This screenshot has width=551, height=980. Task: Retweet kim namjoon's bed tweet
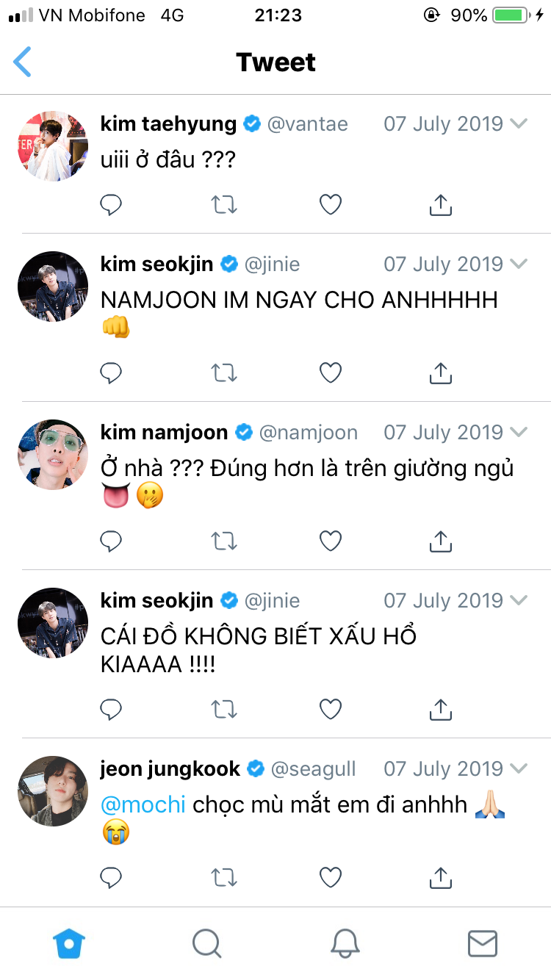pos(224,541)
